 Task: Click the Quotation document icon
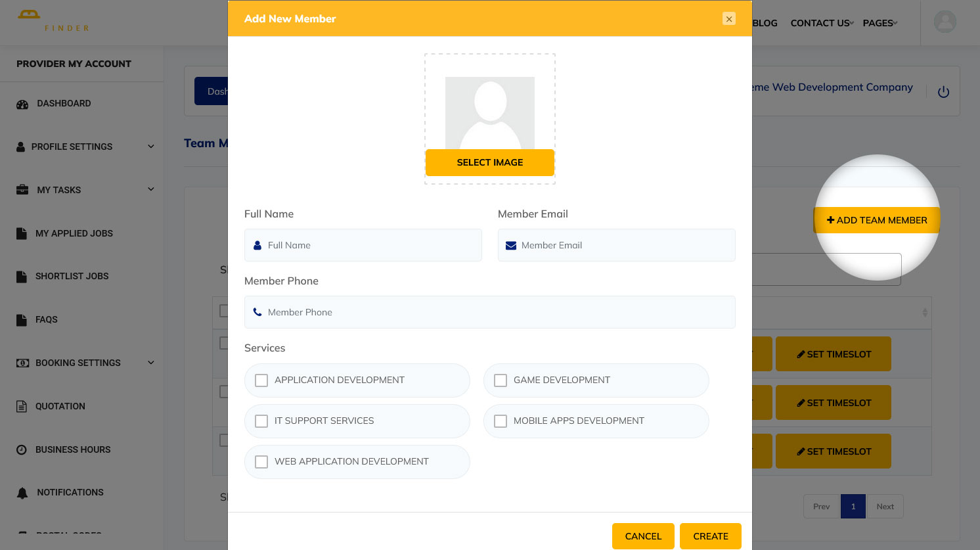point(22,407)
